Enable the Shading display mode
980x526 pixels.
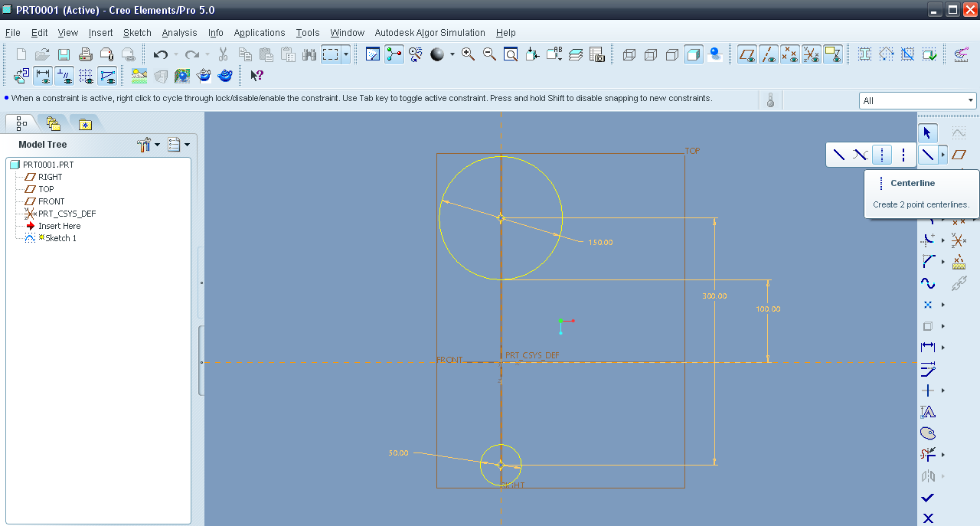[694, 54]
